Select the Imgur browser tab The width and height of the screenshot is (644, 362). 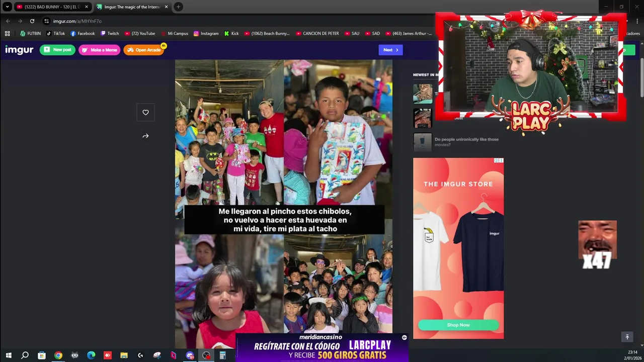(132, 7)
